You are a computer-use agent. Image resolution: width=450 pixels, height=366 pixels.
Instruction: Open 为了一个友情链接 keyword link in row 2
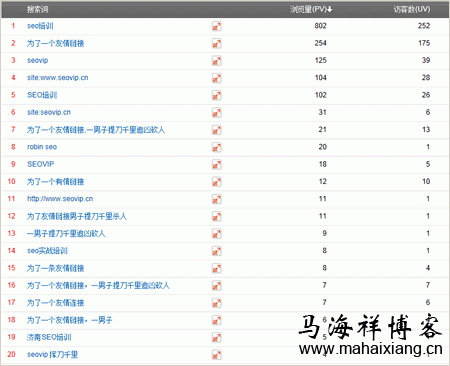55,43
